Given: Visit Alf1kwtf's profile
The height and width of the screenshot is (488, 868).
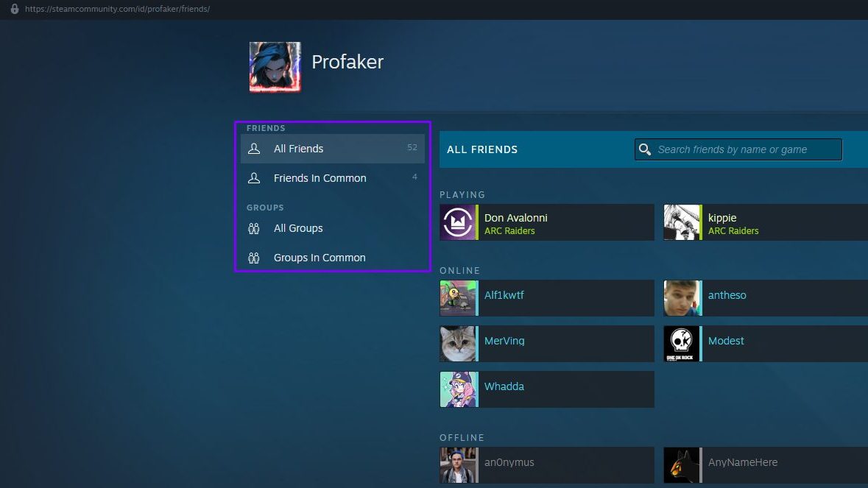Looking at the screenshot, I should (504, 295).
